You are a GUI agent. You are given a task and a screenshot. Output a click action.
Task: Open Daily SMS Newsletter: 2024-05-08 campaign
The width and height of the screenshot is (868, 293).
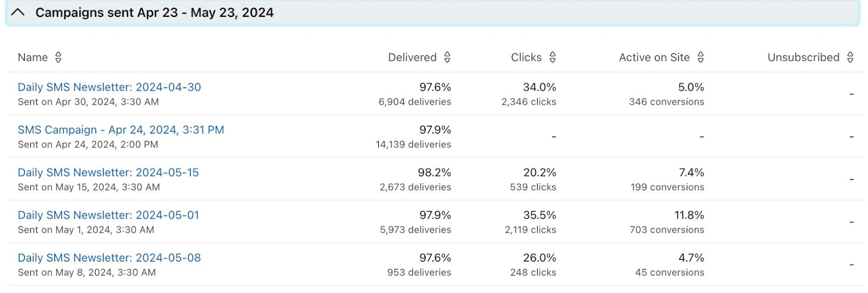pos(109,258)
